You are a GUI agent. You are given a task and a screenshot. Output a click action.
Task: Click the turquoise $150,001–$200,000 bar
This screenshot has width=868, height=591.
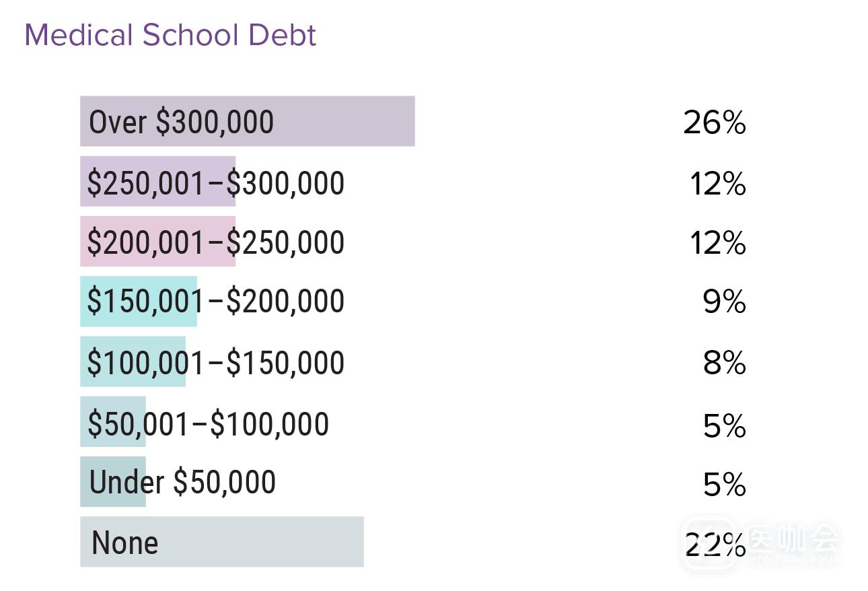point(138,302)
